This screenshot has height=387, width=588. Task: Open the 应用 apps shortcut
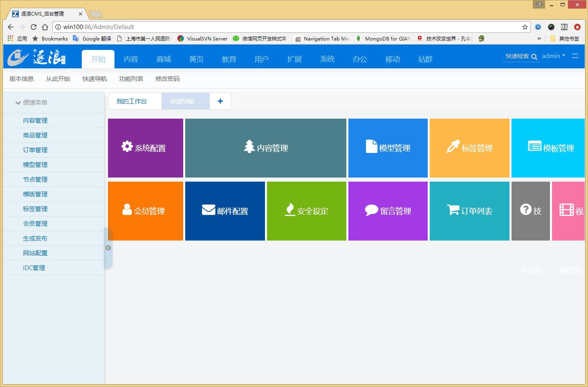tap(17, 38)
